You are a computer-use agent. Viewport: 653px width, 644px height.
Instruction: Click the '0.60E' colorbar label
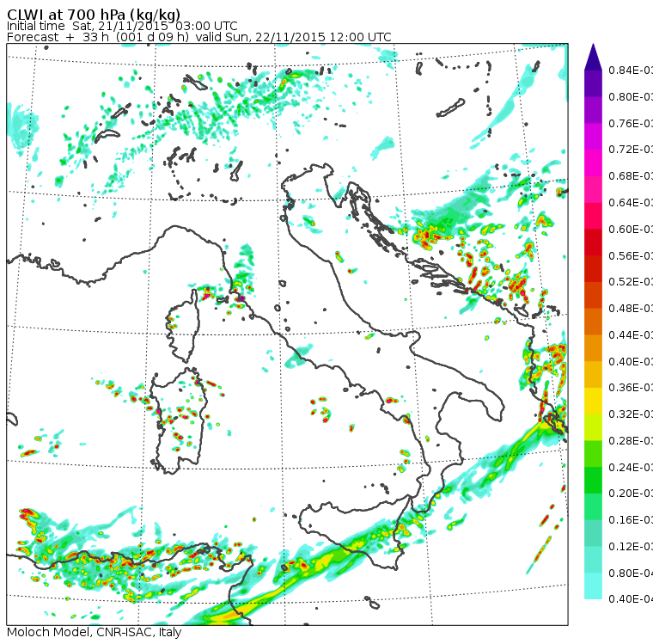click(x=631, y=230)
